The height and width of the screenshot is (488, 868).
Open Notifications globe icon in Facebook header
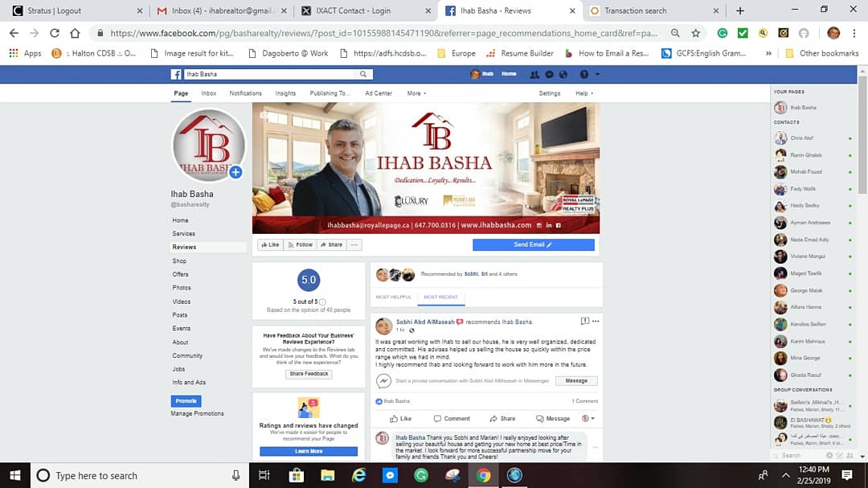563,74
